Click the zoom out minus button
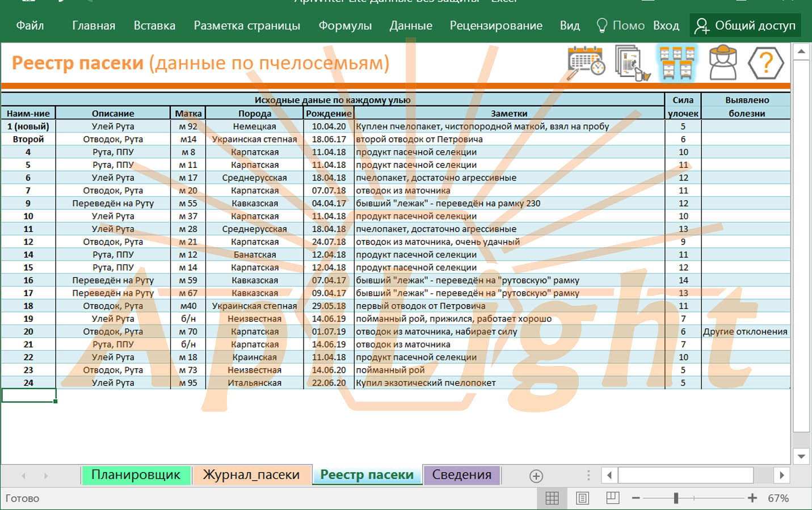This screenshot has width=812, height=510. click(x=636, y=498)
